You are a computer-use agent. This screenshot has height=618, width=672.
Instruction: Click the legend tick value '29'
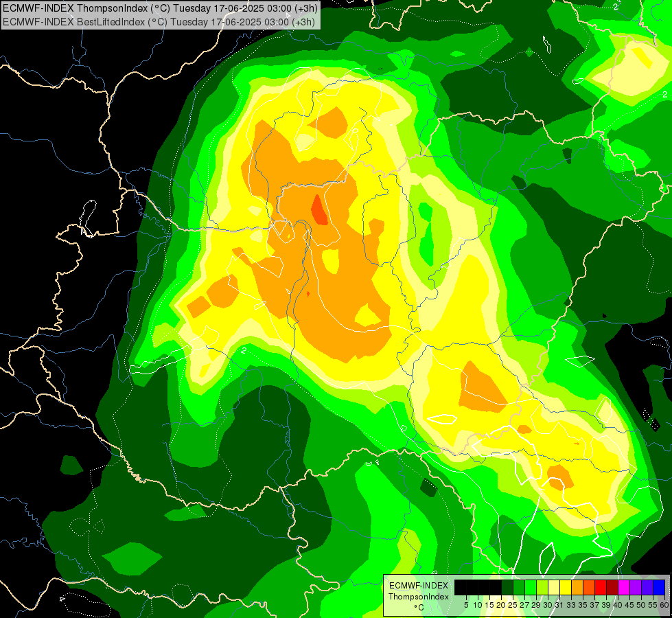(x=536, y=605)
